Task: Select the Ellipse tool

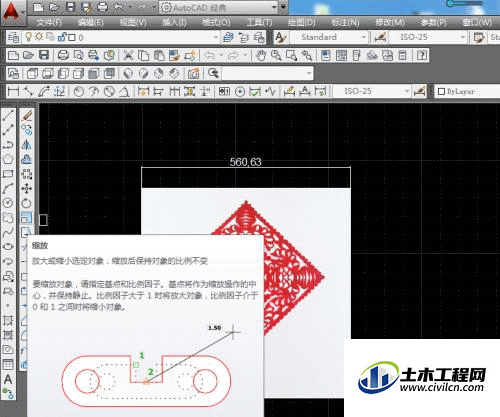Action: pos(8,247)
